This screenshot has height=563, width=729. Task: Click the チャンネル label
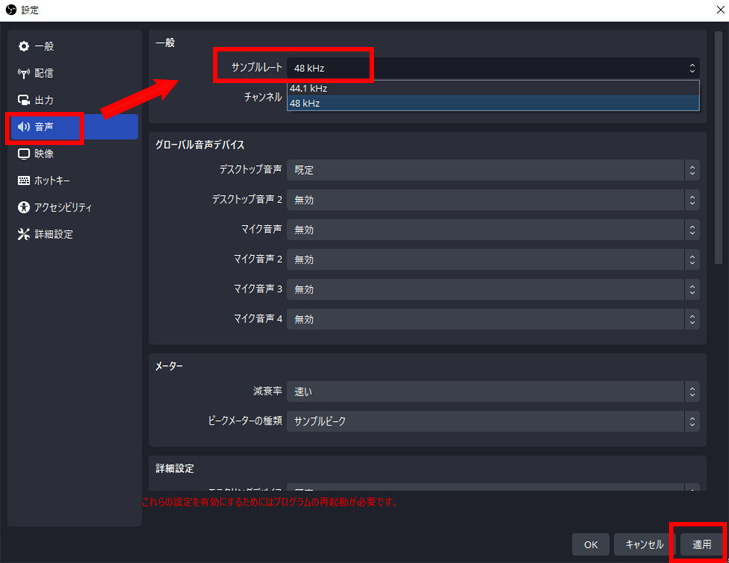point(263,97)
